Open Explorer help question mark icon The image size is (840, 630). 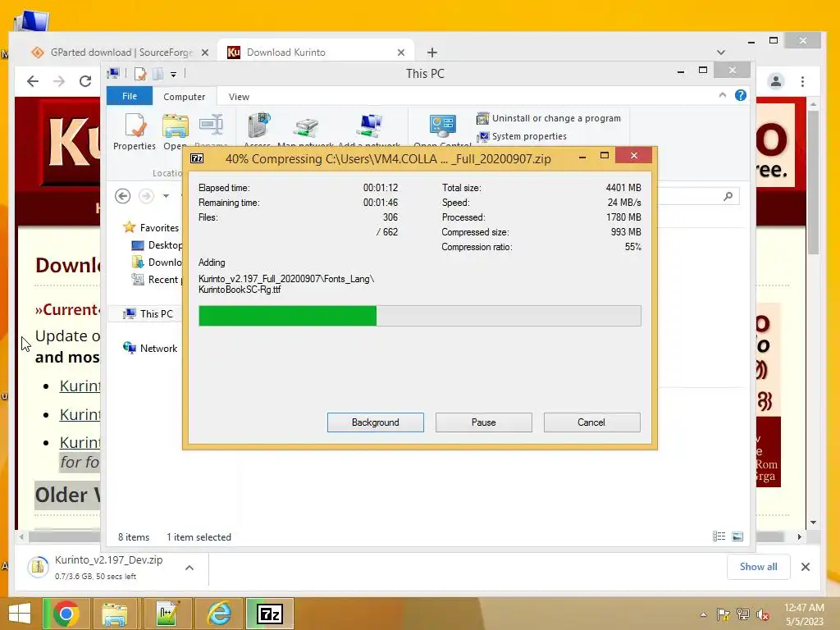[741, 95]
